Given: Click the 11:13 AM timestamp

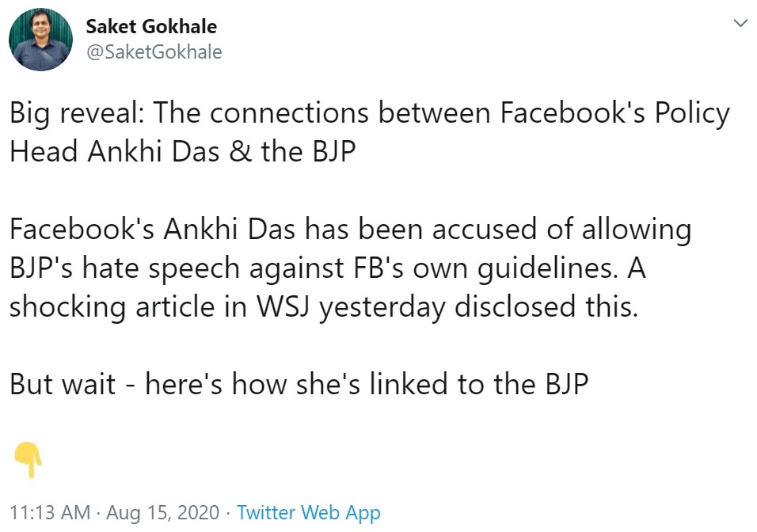Looking at the screenshot, I should point(50,512).
